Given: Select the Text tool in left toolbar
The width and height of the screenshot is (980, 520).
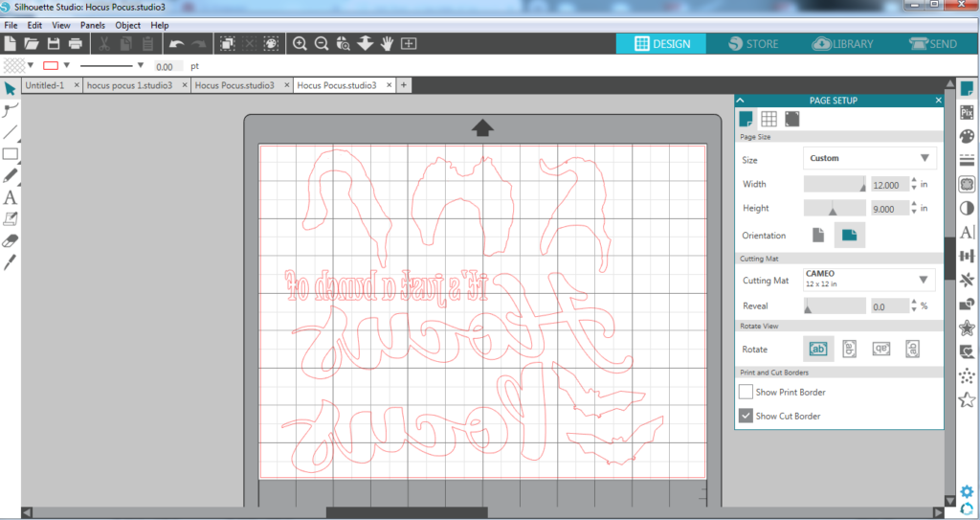Looking at the screenshot, I should click(x=11, y=197).
